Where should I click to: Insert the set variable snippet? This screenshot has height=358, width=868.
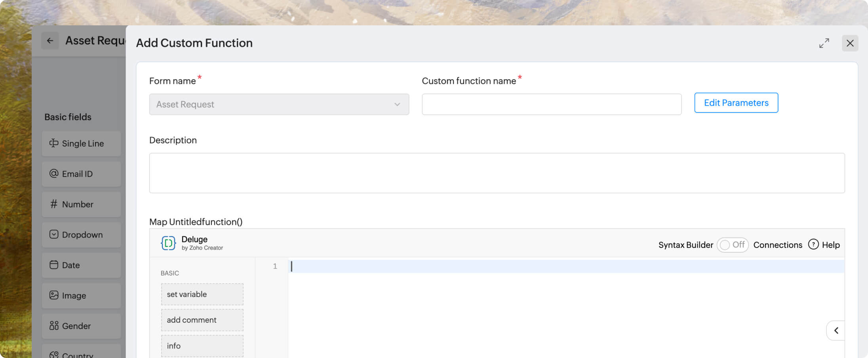[202, 294]
